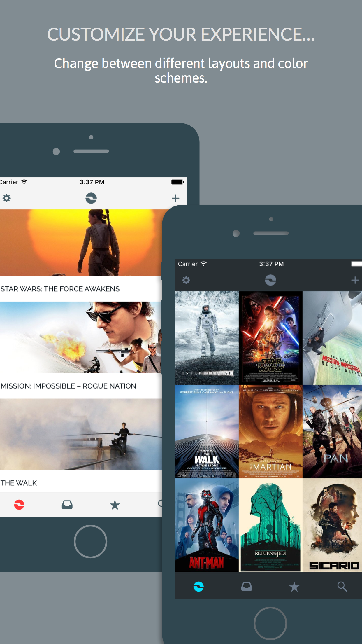This screenshot has height=644, width=362.
Task: Select blue home tab on dark phone
Action: (x=199, y=587)
